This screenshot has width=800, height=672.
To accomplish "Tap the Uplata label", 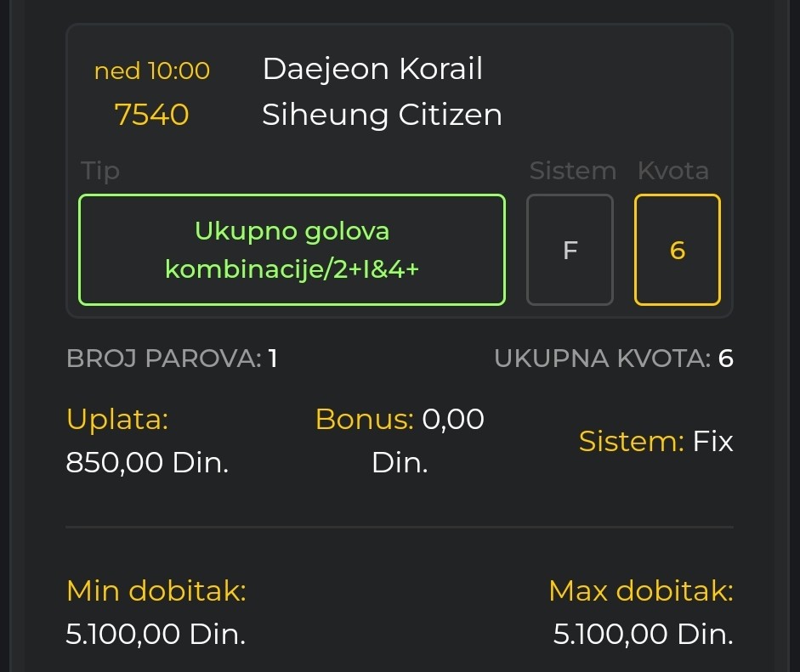I will coord(117,420).
